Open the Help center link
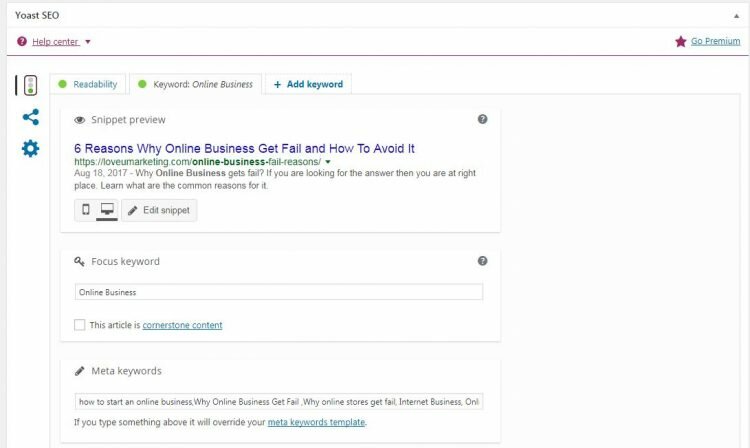The width and height of the screenshot is (750, 448). (x=55, y=42)
